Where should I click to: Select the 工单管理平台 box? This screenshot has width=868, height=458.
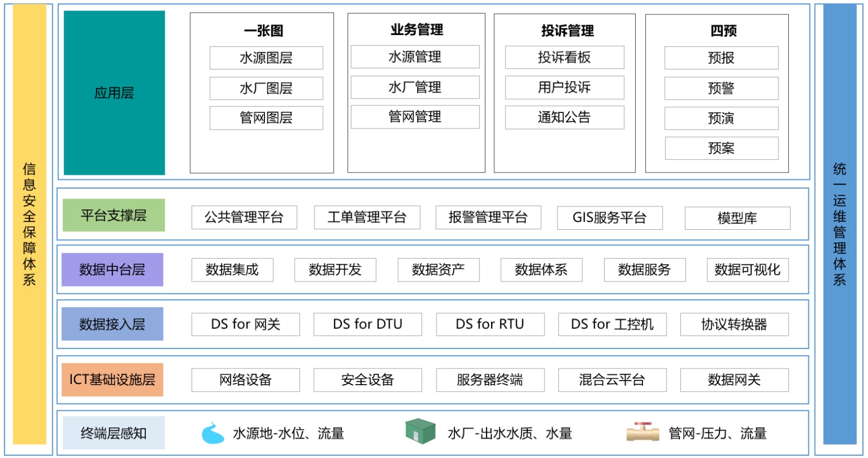coord(367,218)
